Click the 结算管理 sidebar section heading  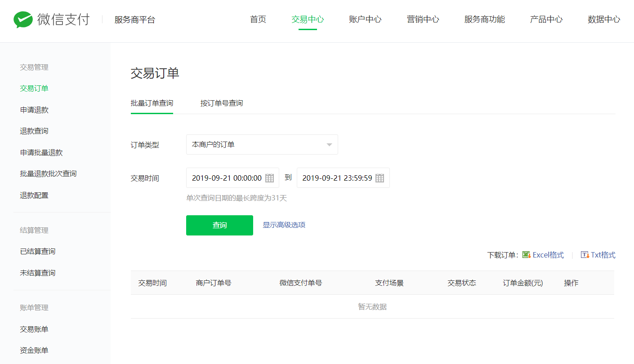click(34, 230)
